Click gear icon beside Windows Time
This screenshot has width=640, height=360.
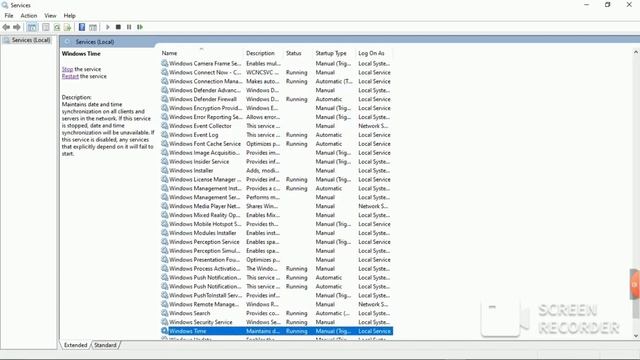point(164,331)
